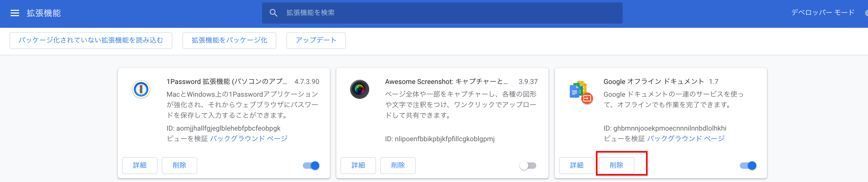
Task: Click デベロッパー モード label
Action: pyautogui.click(x=823, y=13)
